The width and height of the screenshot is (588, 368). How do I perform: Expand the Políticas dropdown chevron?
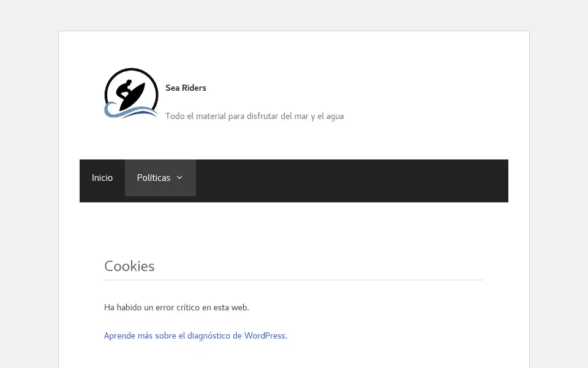coord(179,178)
